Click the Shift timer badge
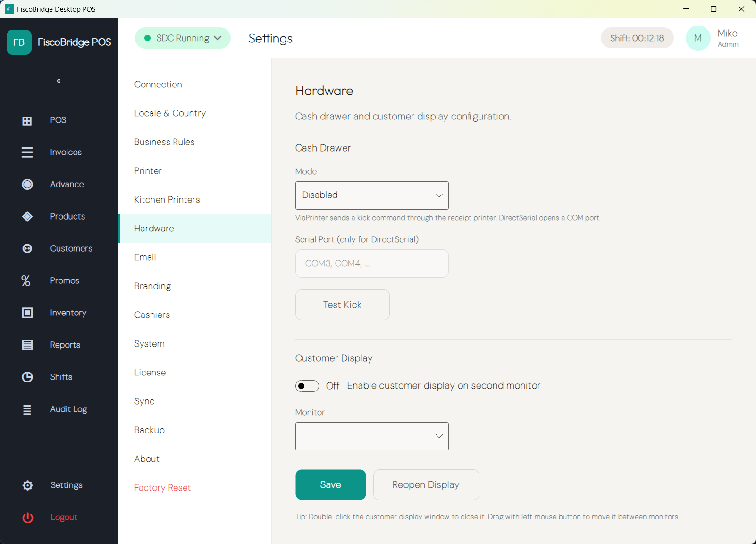Image resolution: width=756 pixels, height=544 pixels. tap(637, 38)
